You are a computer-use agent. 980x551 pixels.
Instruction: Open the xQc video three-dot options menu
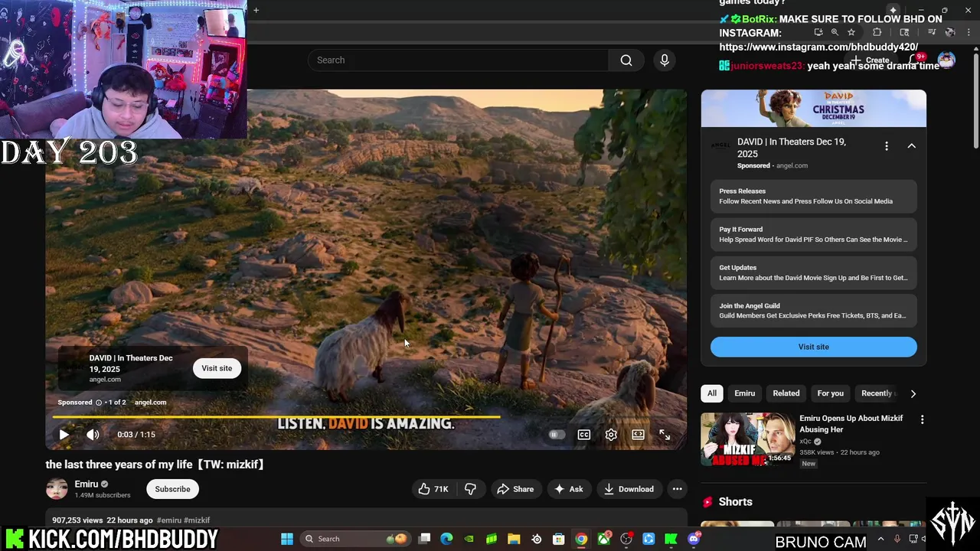click(x=922, y=419)
